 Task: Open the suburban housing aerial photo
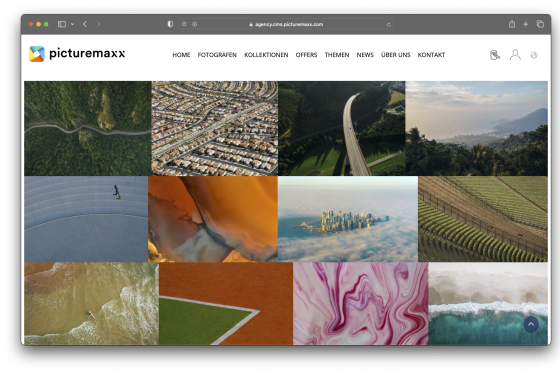(x=215, y=128)
